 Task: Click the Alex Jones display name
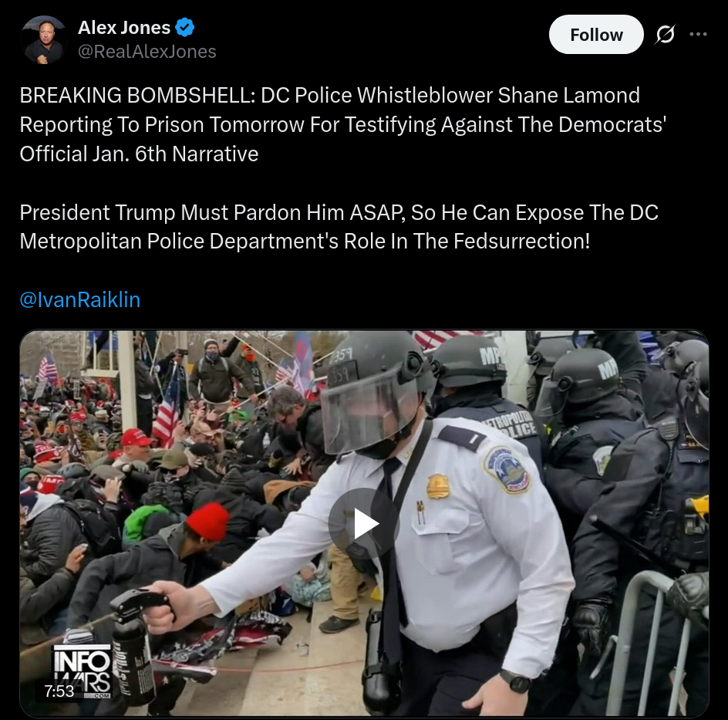124,28
